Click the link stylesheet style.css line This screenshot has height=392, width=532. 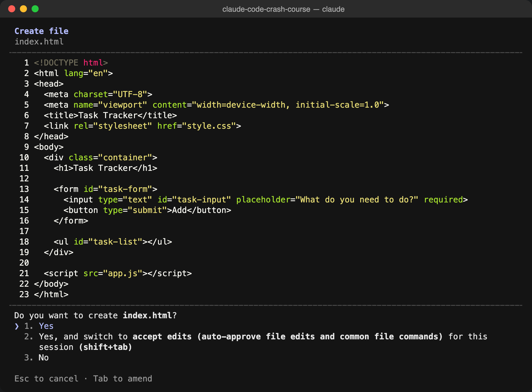pos(143,126)
